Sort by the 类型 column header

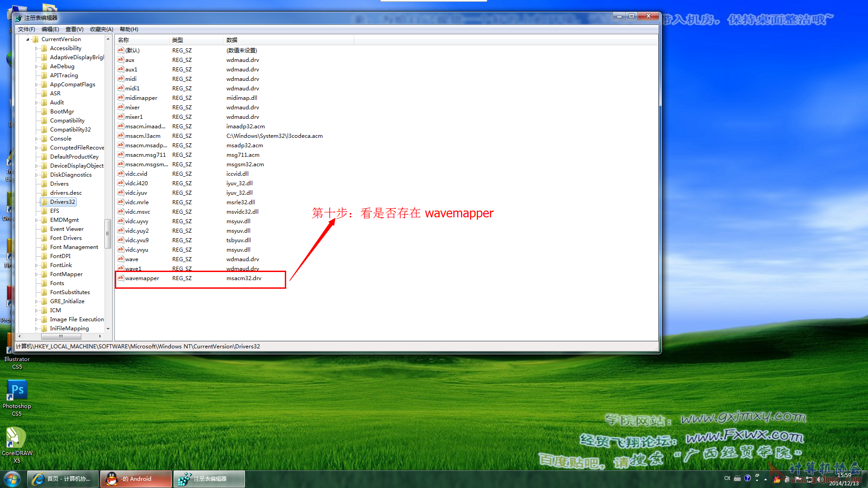pyautogui.click(x=197, y=40)
